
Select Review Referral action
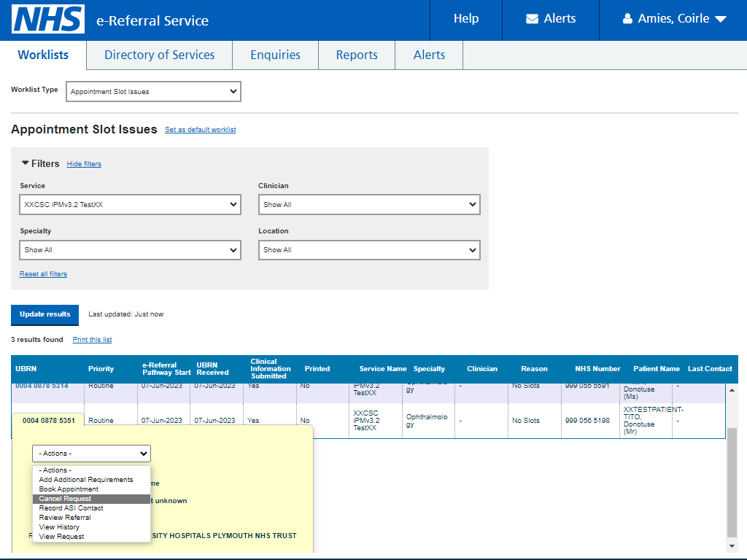click(x=91, y=518)
